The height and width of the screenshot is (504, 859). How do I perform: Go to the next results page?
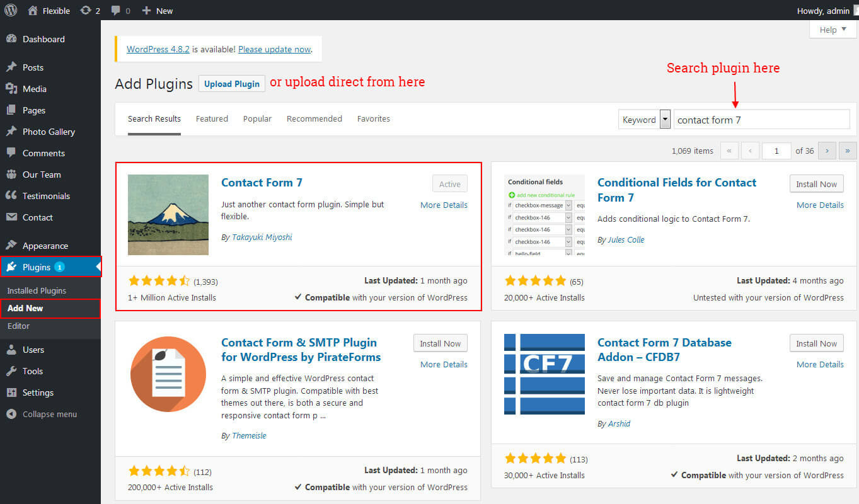click(827, 151)
